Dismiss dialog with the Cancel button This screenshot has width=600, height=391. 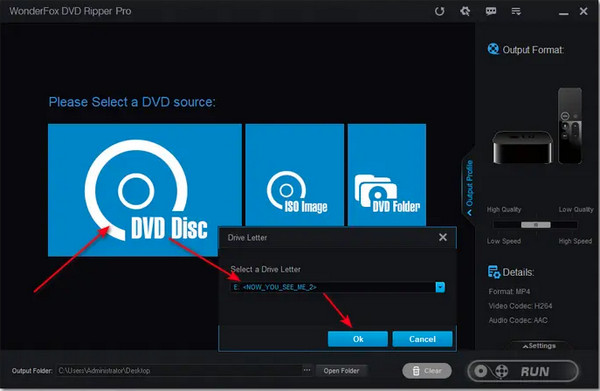coord(422,339)
